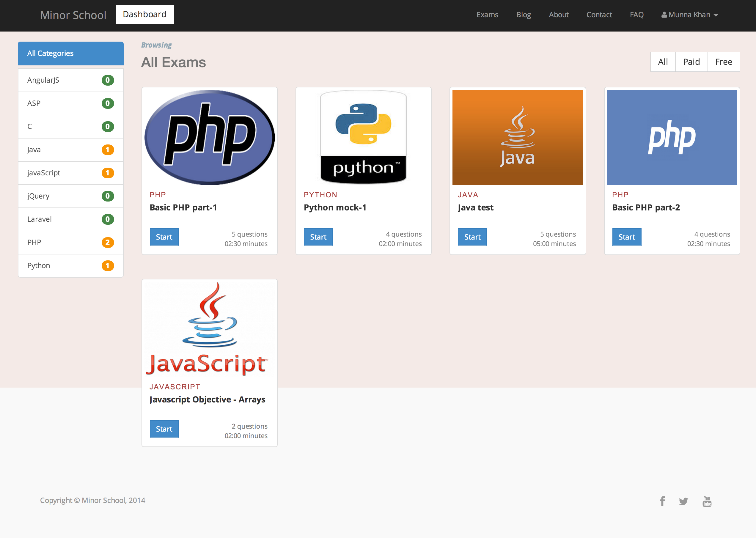756x538 pixels.
Task: Start the Python mock-1 exam
Action: pyautogui.click(x=318, y=237)
